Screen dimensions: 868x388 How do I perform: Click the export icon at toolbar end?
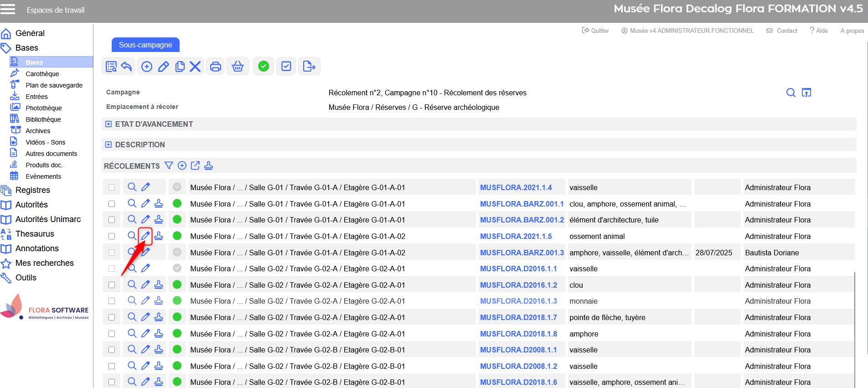[x=309, y=67]
